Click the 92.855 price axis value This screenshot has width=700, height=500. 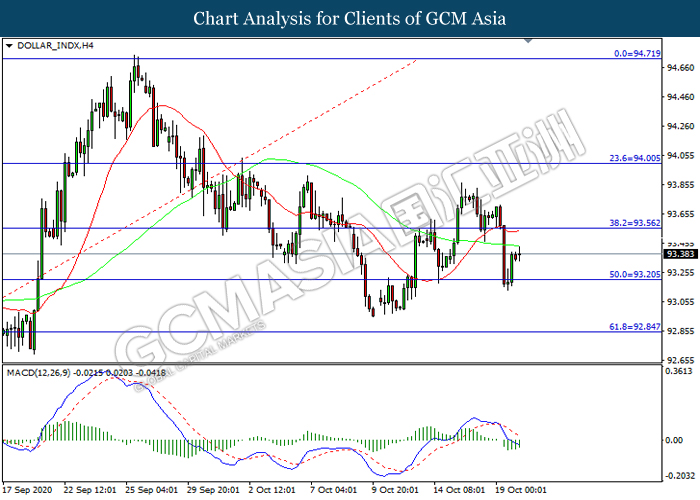tap(680, 331)
